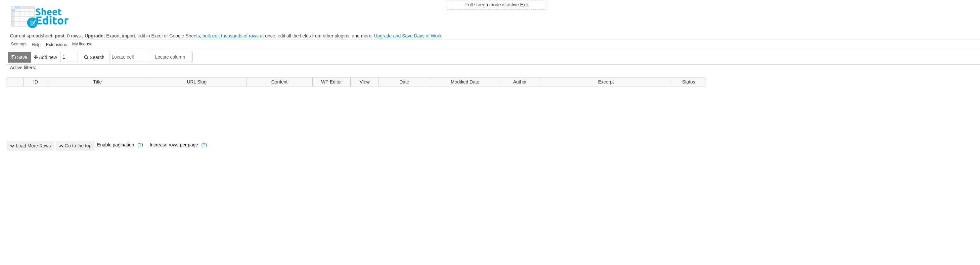
Task: Select the Date column header
Action: pyautogui.click(x=404, y=82)
